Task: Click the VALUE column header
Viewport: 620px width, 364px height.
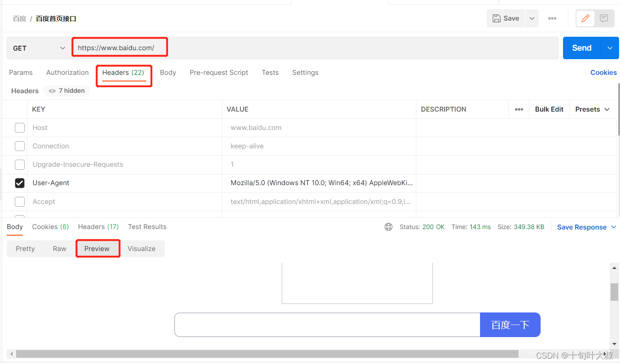Action: click(x=237, y=109)
